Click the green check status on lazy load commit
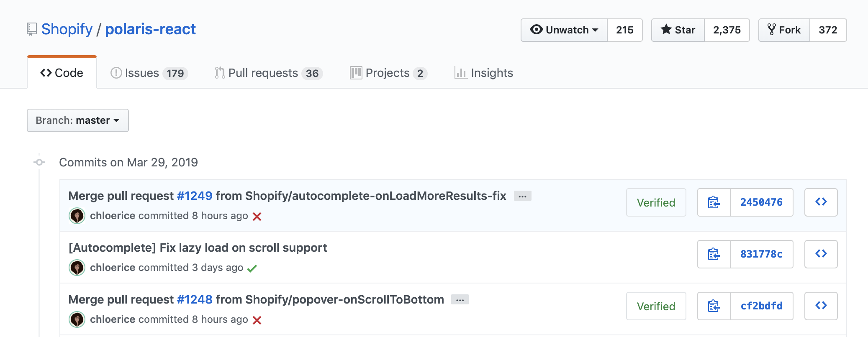Image resolution: width=868 pixels, height=337 pixels. tap(252, 268)
